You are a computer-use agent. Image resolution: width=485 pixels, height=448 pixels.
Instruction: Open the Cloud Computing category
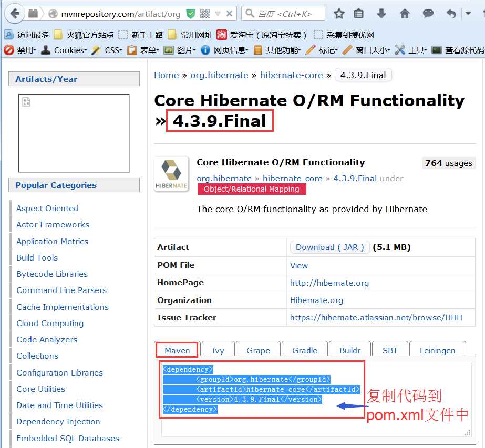pos(50,323)
